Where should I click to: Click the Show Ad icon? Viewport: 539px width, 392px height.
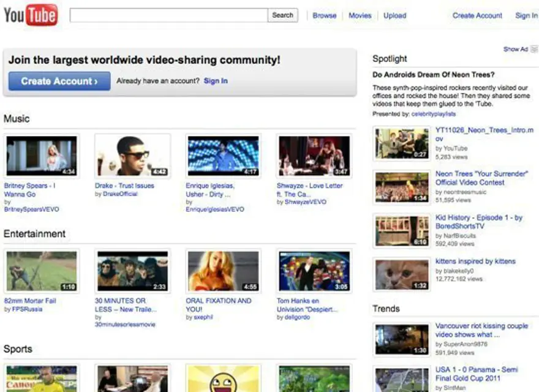535,49
